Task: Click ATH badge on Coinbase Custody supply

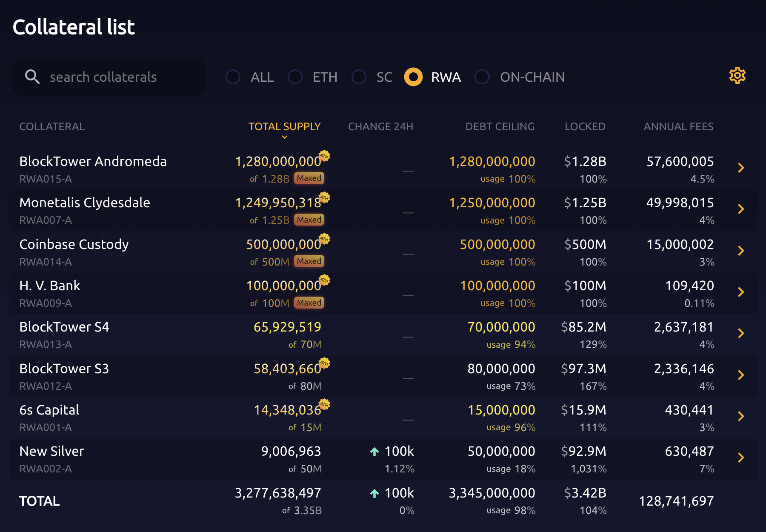Action: click(x=325, y=239)
